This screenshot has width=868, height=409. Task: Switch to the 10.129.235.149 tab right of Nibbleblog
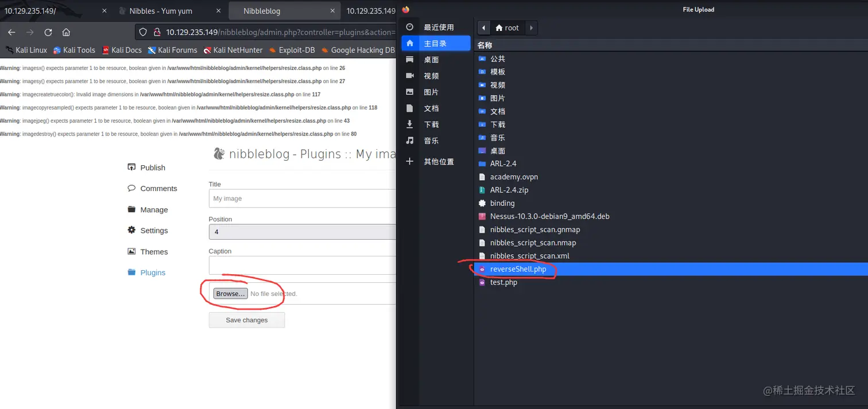369,11
